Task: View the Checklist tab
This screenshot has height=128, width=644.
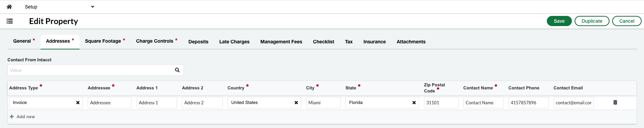Action: (x=323, y=42)
